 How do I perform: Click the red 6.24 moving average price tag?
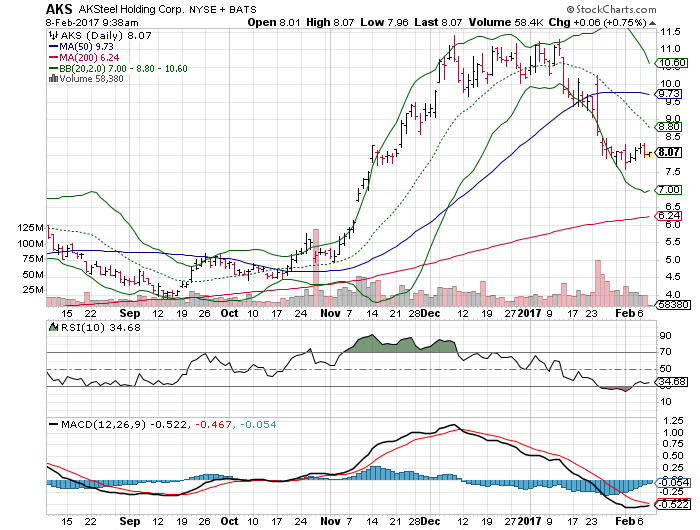coord(668,216)
